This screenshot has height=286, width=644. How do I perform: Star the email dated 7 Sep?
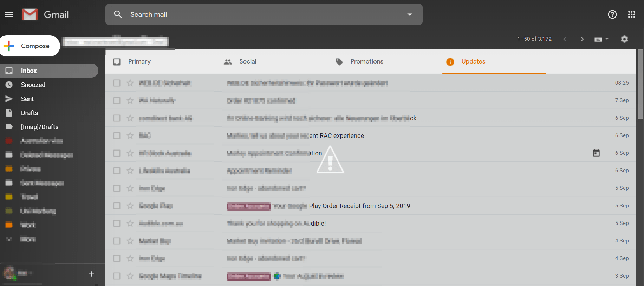[x=130, y=100]
